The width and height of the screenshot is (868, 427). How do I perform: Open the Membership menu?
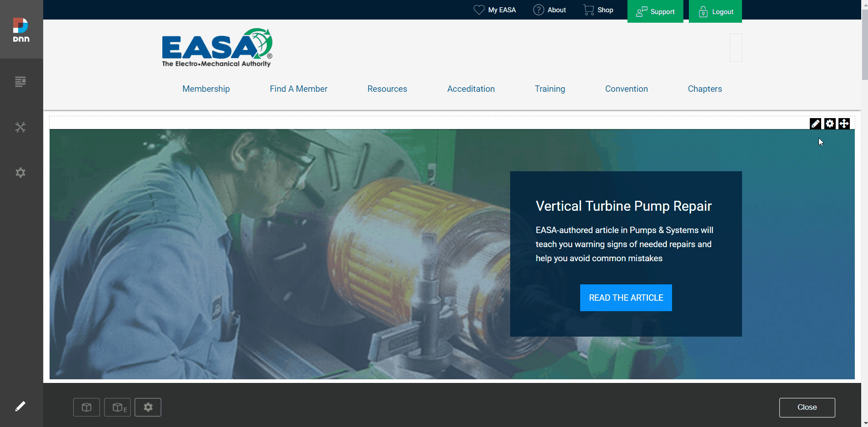pos(206,89)
